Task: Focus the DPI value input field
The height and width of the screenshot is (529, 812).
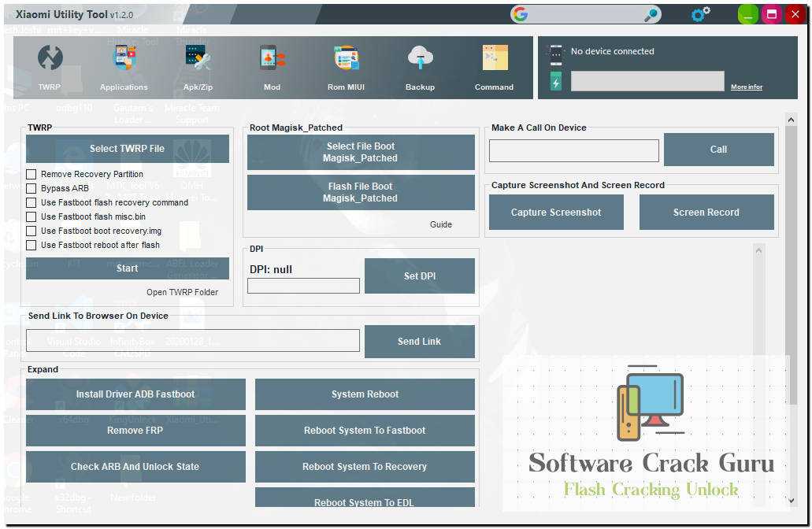Action: [x=303, y=286]
